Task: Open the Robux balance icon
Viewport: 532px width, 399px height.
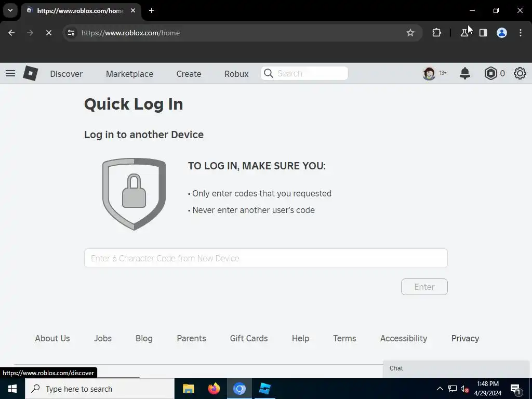Action: [490, 73]
